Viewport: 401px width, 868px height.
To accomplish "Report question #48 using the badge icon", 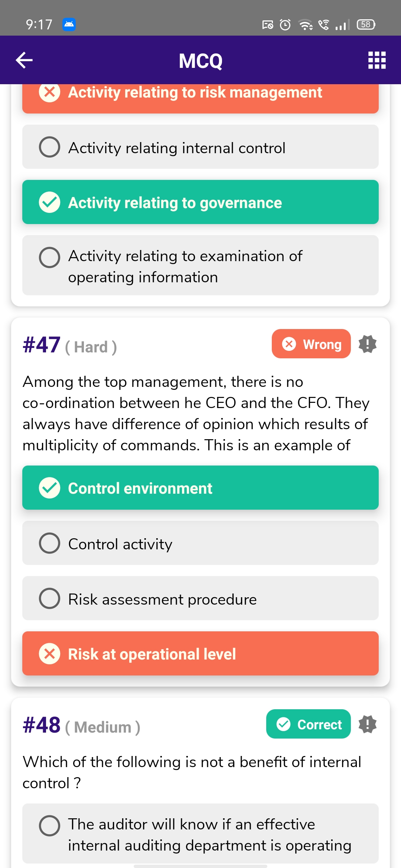I will [x=367, y=724].
